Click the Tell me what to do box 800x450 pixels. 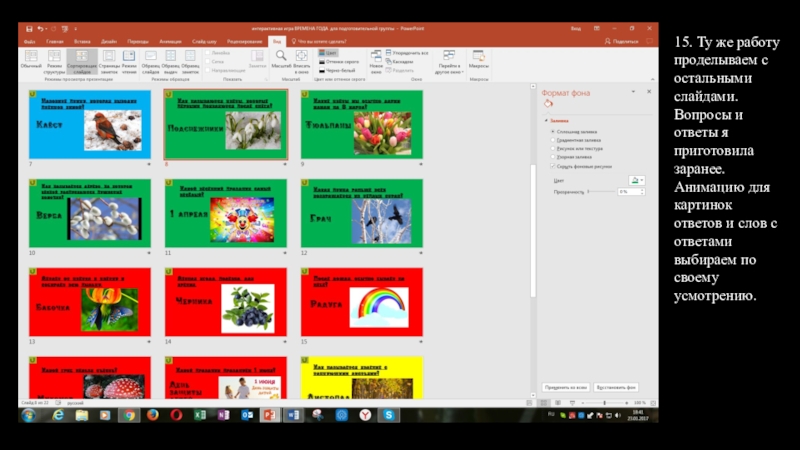click(x=321, y=42)
